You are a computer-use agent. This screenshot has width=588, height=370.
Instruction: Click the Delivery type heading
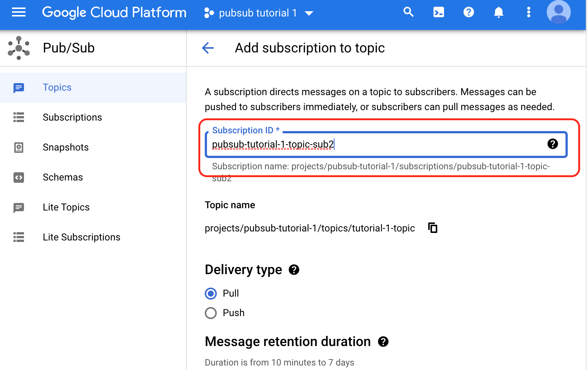(243, 270)
